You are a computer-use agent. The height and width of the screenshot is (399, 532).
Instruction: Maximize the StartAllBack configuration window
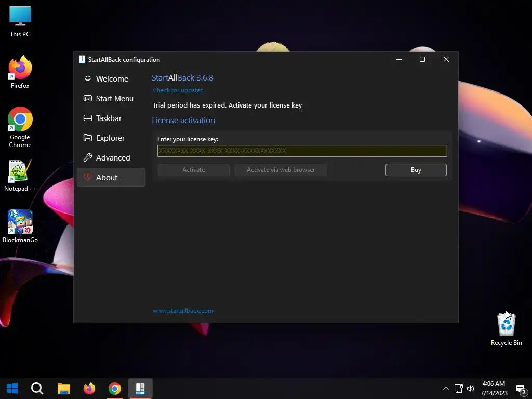[x=422, y=59]
